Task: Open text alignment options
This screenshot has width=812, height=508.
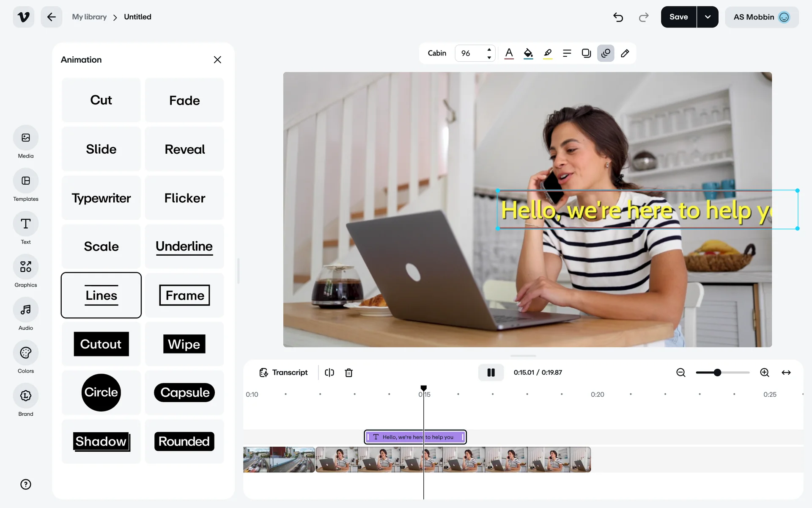Action: tap(567, 53)
